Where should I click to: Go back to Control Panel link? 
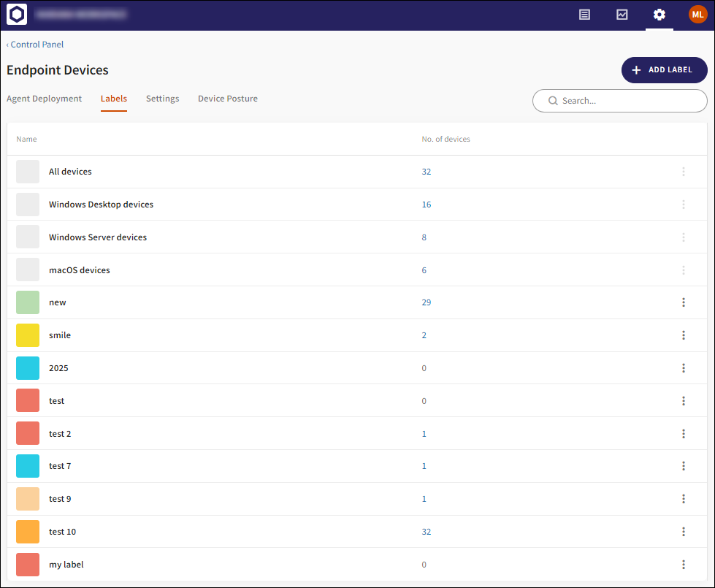(37, 45)
